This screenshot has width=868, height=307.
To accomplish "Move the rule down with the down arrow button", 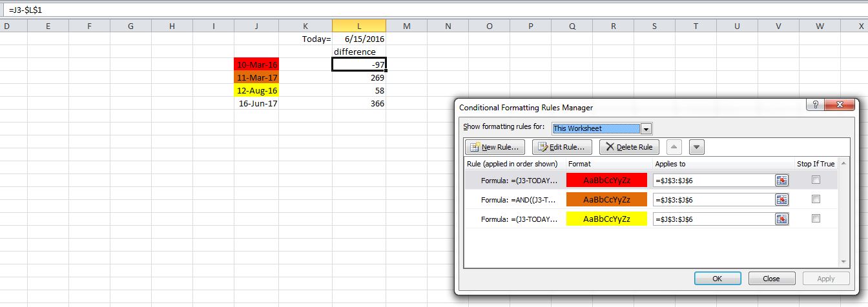I will pos(696,147).
